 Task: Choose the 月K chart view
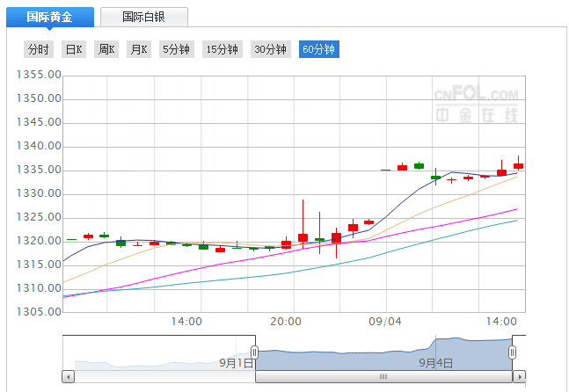click(x=139, y=49)
